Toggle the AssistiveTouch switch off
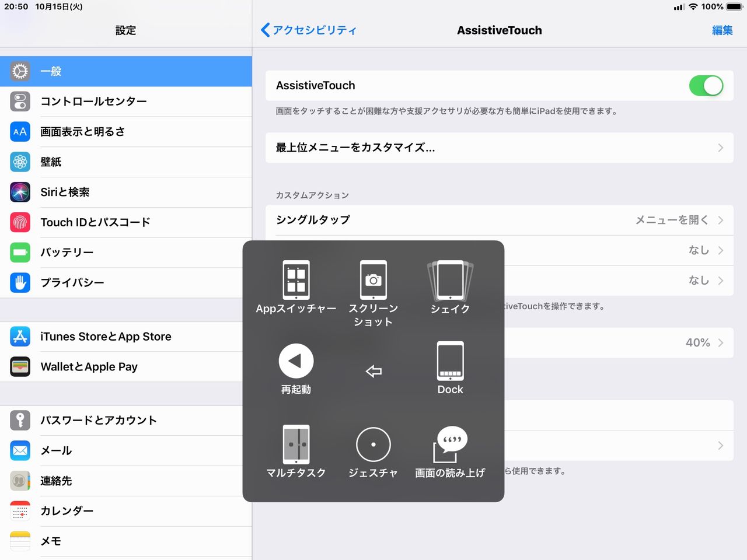 click(706, 86)
